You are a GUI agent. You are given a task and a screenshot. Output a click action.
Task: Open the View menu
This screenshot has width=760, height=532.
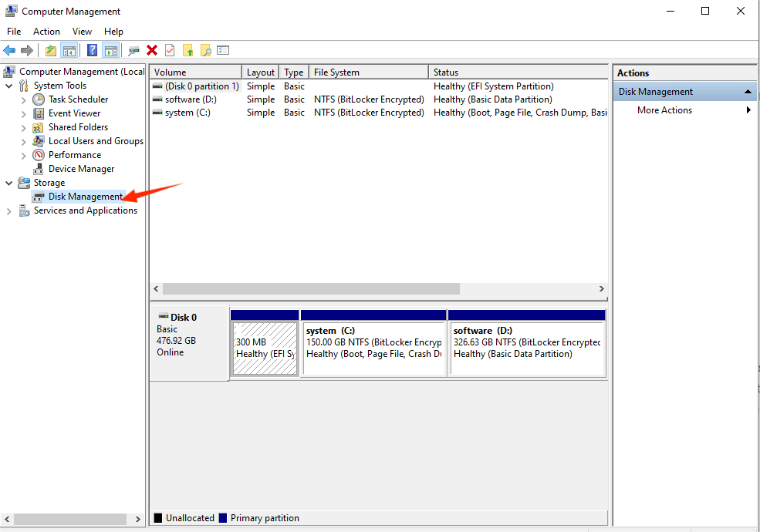coord(82,32)
